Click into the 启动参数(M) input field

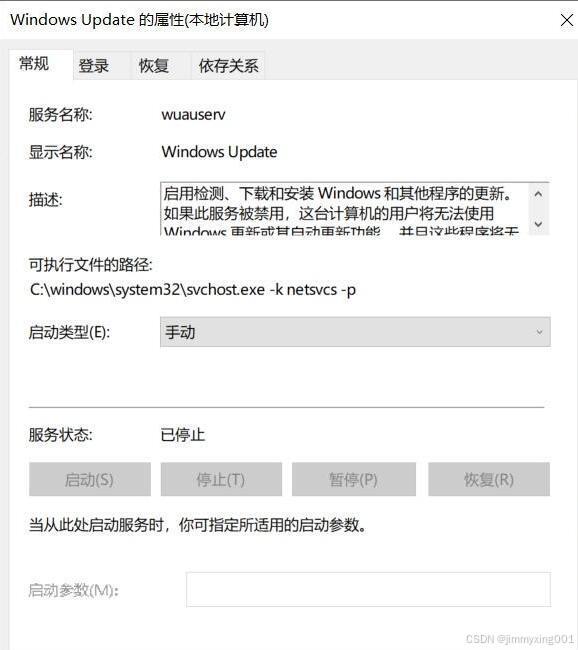369,590
